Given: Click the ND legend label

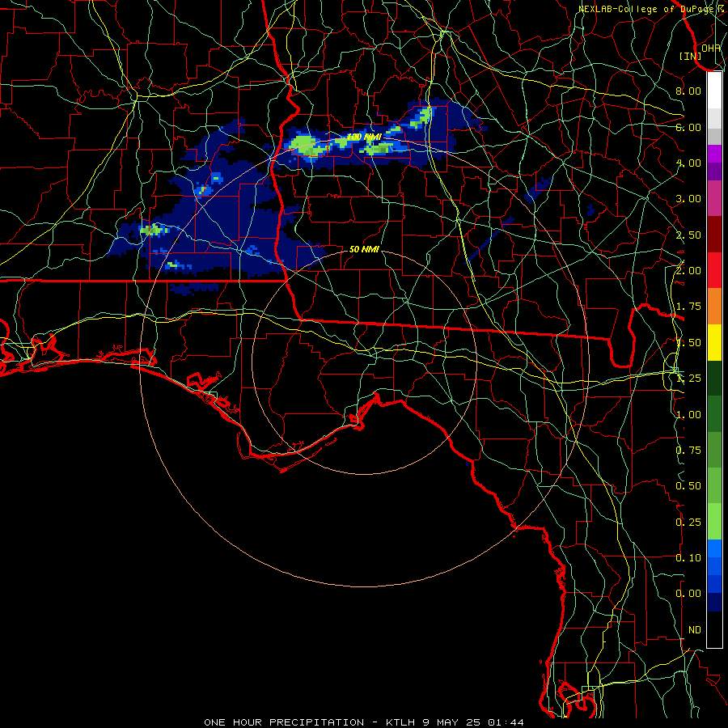Looking at the screenshot, I should tap(695, 630).
